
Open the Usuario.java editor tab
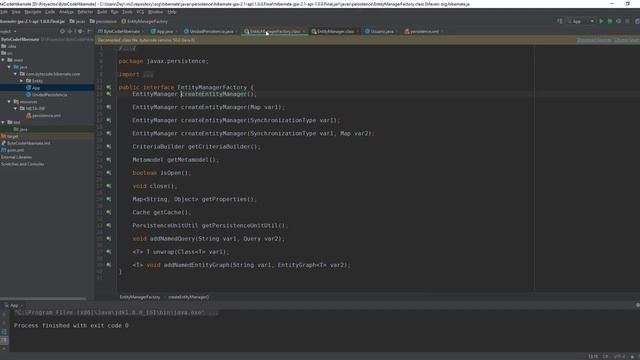coord(382,31)
